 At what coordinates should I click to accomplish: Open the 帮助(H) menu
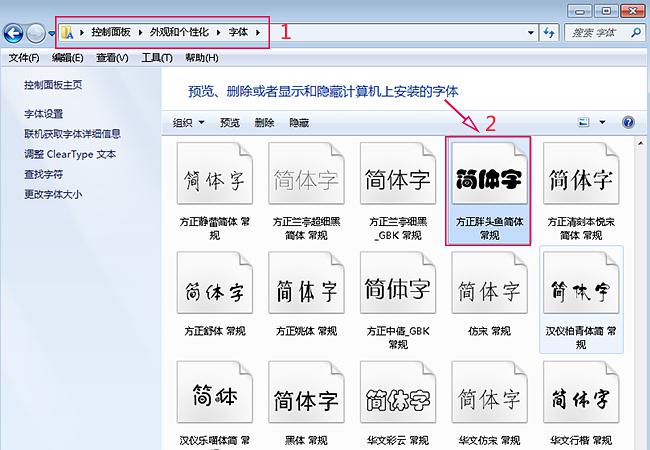pyautogui.click(x=202, y=58)
